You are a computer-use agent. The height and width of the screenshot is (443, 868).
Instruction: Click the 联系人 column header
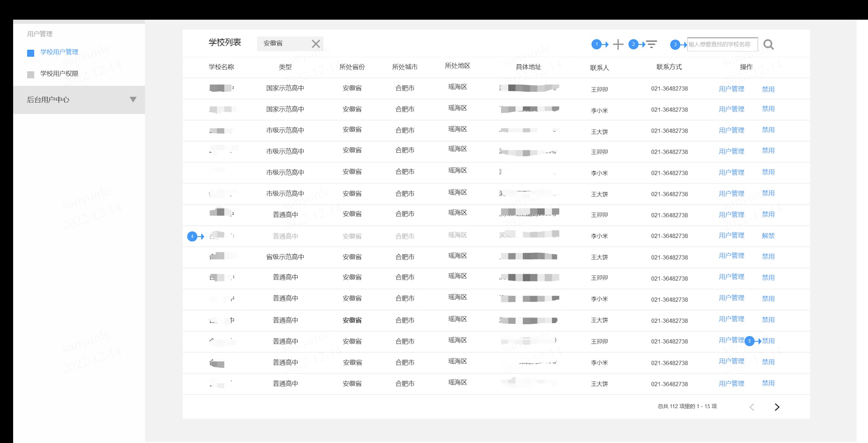coord(599,68)
